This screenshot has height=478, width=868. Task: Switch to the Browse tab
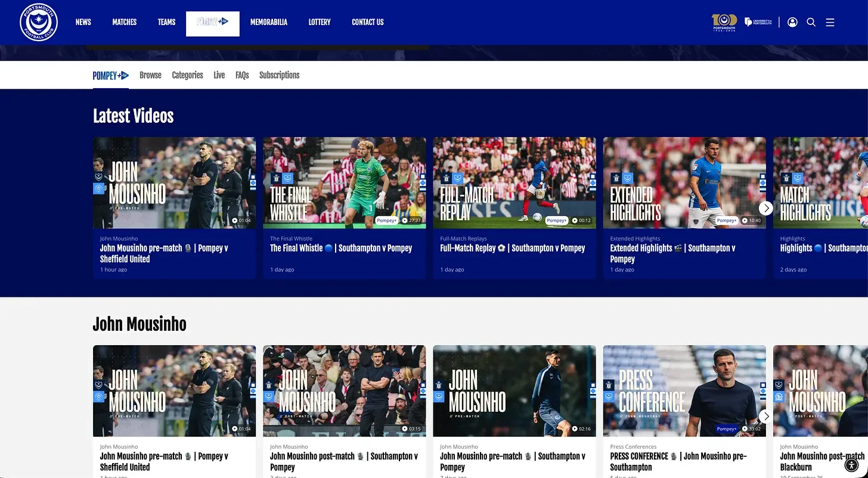click(150, 75)
